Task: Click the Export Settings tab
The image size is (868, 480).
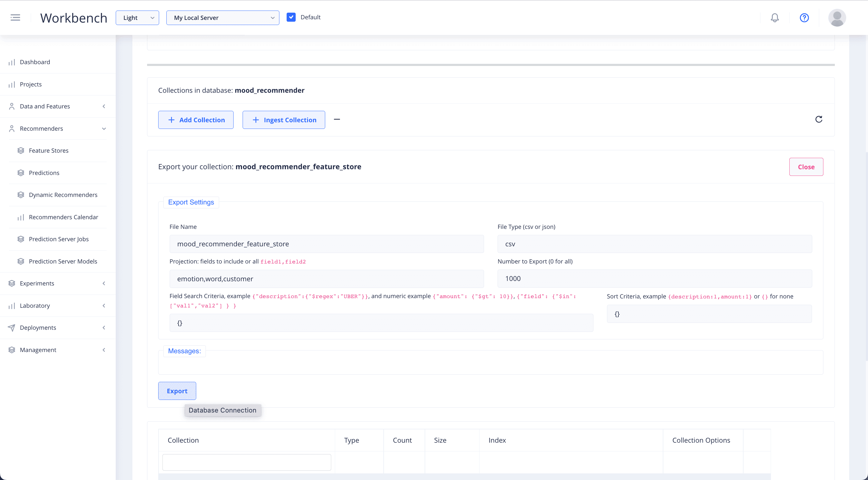Action: (x=191, y=201)
